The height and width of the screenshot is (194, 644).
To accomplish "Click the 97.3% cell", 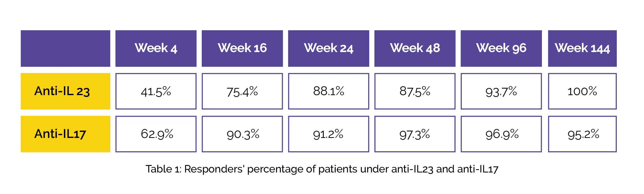I will pyautogui.click(x=415, y=134).
